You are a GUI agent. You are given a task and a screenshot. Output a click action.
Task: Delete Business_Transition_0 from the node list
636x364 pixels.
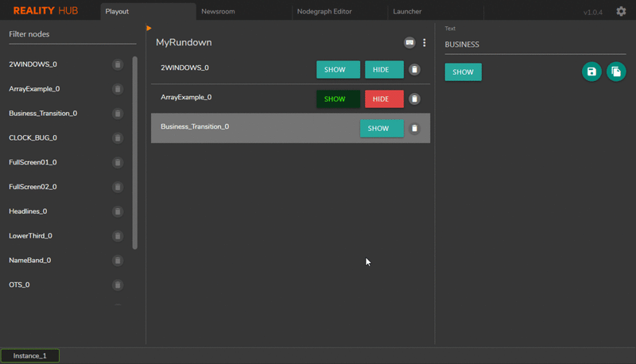click(118, 114)
